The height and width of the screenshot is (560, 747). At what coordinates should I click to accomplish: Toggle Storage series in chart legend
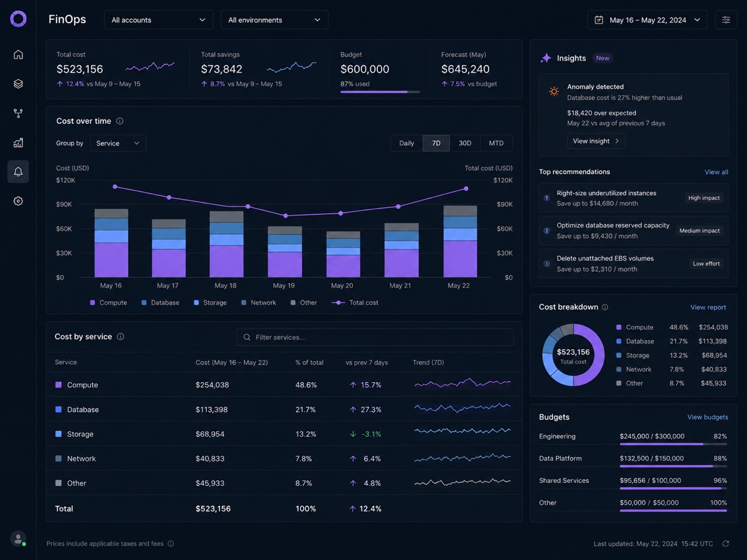(x=210, y=302)
